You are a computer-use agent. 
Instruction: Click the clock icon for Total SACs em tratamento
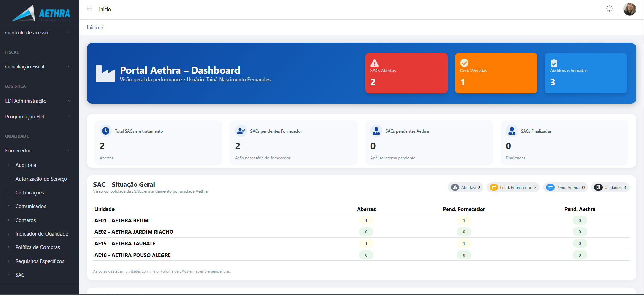(106, 131)
